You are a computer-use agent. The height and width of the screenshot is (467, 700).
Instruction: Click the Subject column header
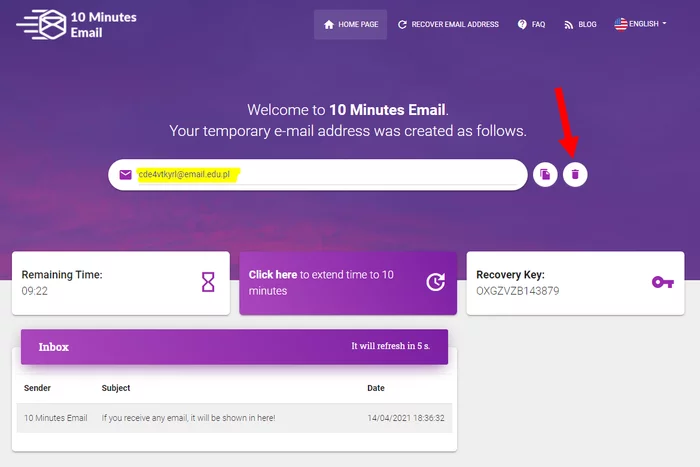[116, 388]
